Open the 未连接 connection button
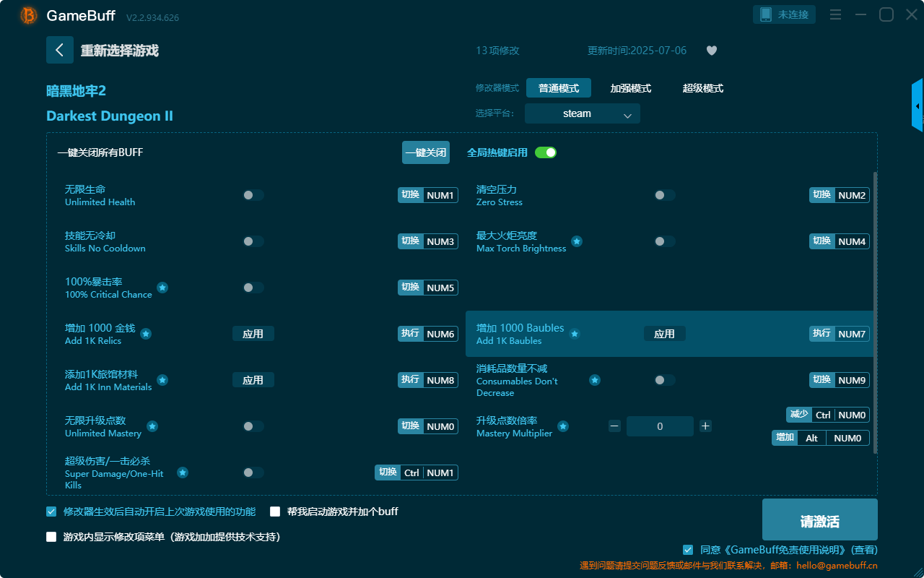The height and width of the screenshot is (578, 924). pyautogui.click(x=785, y=14)
